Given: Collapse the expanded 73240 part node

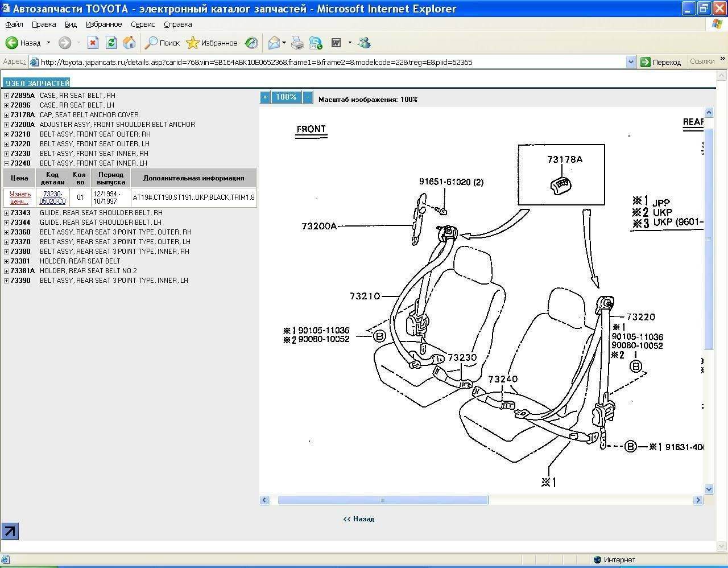Looking at the screenshot, I should 6,163.
